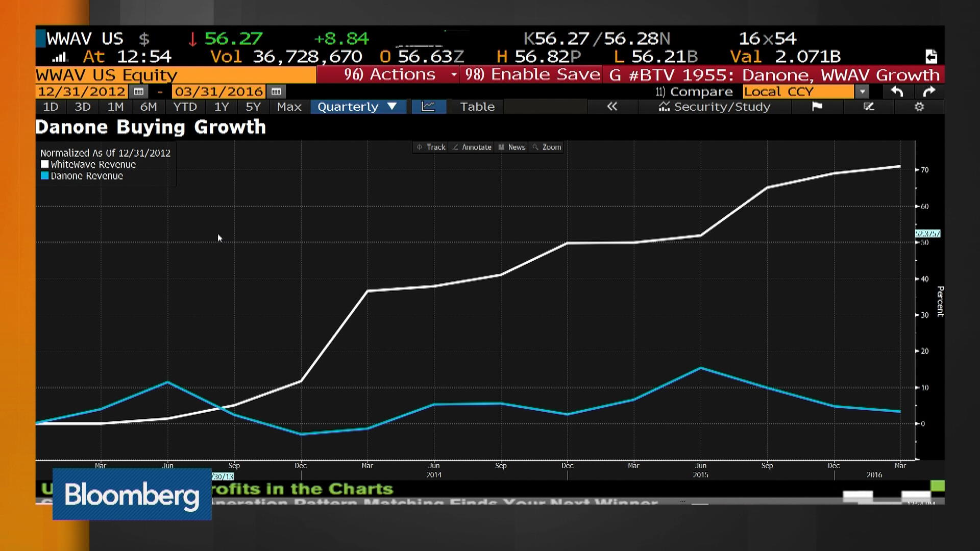The image size is (980, 551).
Task: Select the 5Y time range
Action: pyautogui.click(x=253, y=107)
